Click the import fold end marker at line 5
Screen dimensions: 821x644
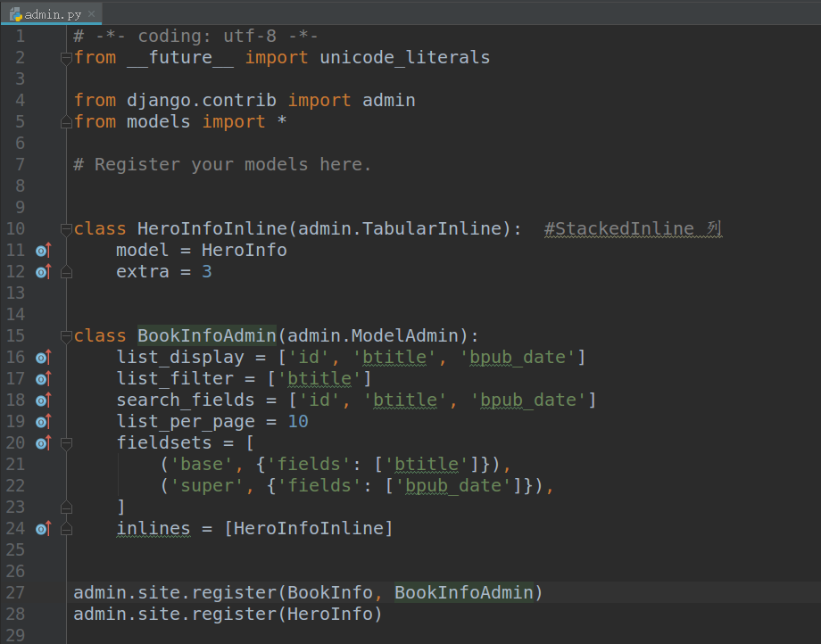66,122
